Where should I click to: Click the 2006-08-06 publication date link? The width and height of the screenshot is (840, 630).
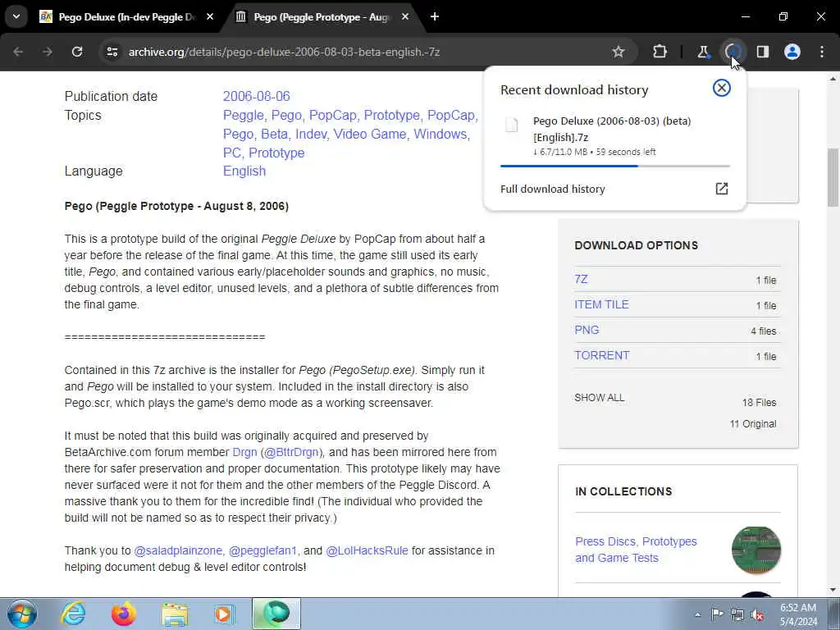(256, 97)
